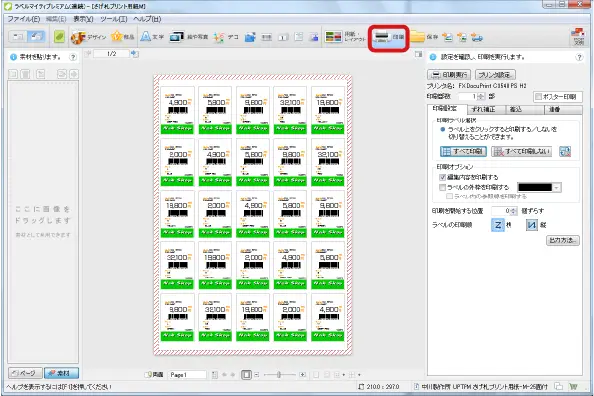Click the page number field showing 1/2
594x396 pixels.
pos(111,54)
